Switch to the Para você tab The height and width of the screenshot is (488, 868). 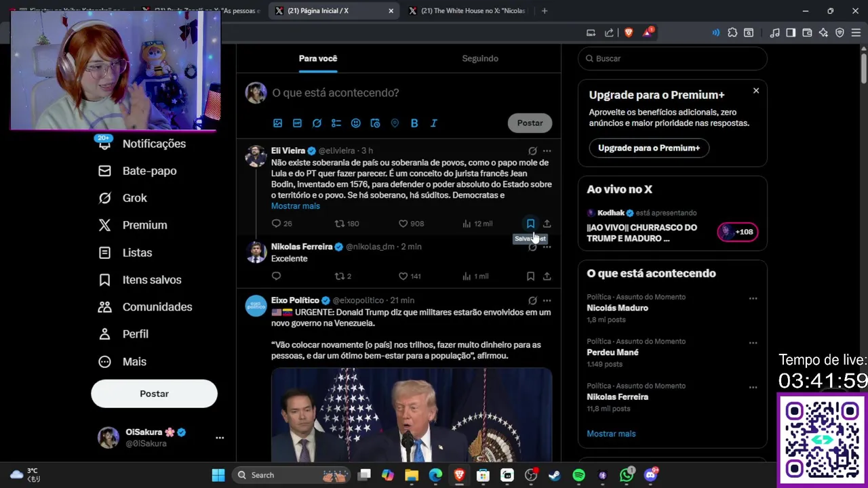(318, 58)
